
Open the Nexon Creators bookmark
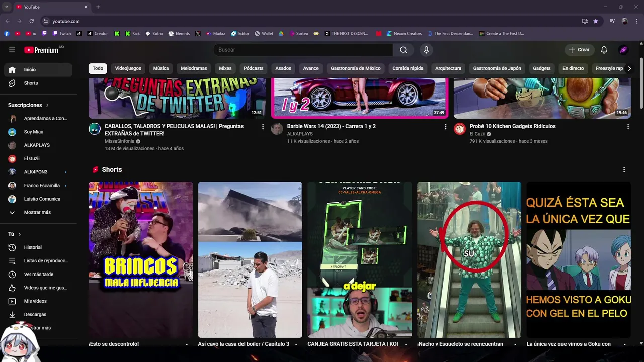[x=404, y=34]
